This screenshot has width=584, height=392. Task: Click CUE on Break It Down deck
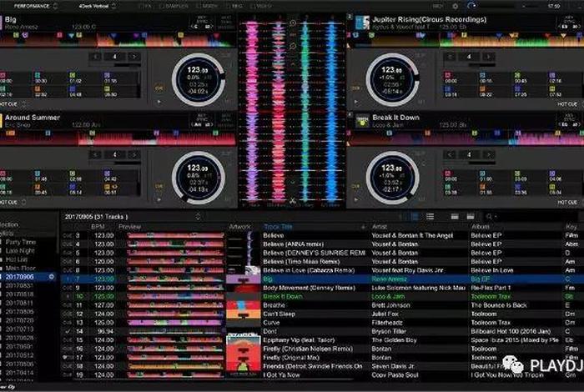coord(356,186)
